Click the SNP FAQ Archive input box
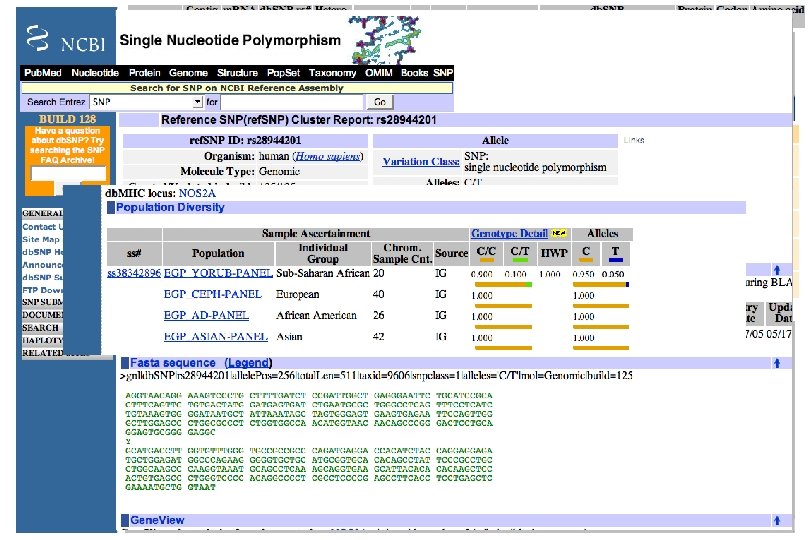The height and width of the screenshot is (540, 810). [x=69, y=174]
